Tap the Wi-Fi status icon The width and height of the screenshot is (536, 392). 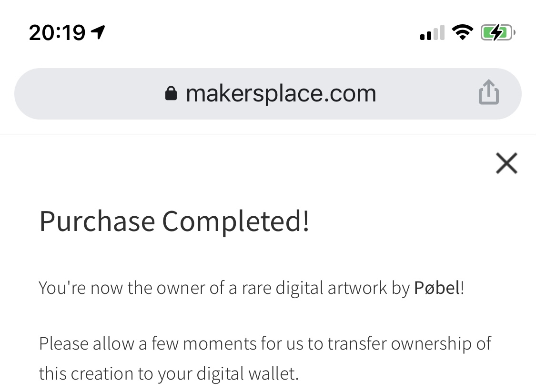(462, 33)
